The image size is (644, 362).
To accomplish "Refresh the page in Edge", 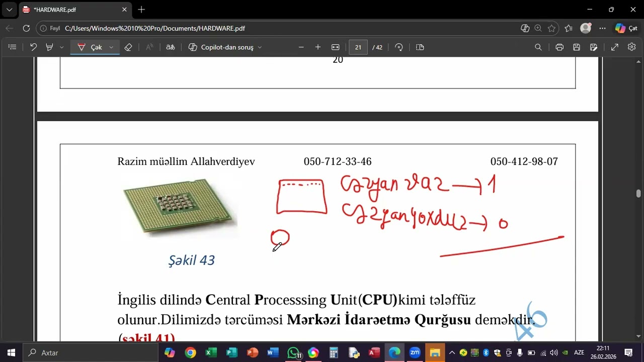I will point(26,29).
